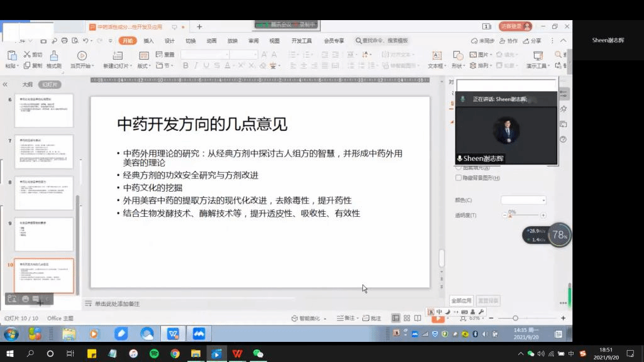644x362 pixels.
Task: Adjust the transparency slider
Action: (x=524, y=215)
